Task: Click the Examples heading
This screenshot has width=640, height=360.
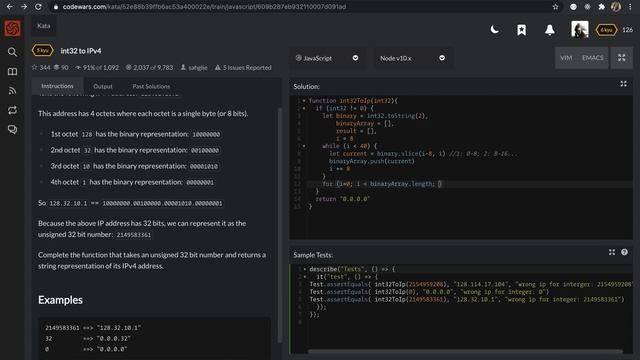Action: pos(60,300)
